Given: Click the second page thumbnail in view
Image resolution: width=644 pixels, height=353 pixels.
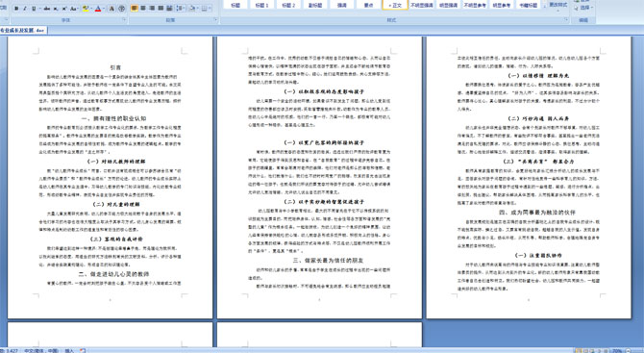Looking at the screenshot, I should coord(319,177).
